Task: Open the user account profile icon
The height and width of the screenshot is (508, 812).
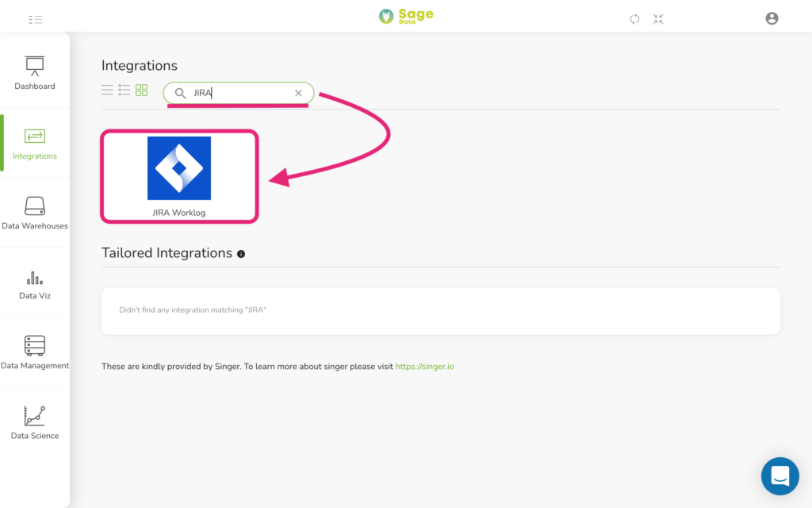Action: click(772, 19)
